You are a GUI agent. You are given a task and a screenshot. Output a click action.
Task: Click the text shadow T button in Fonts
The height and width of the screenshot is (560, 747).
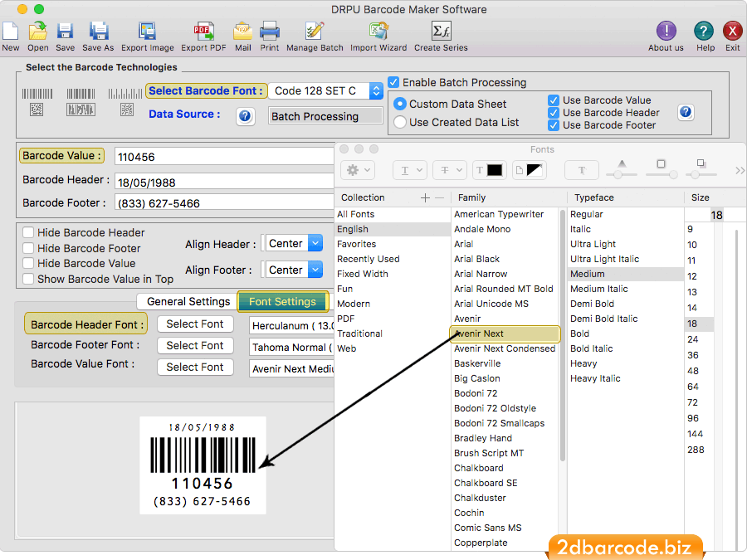(x=582, y=170)
